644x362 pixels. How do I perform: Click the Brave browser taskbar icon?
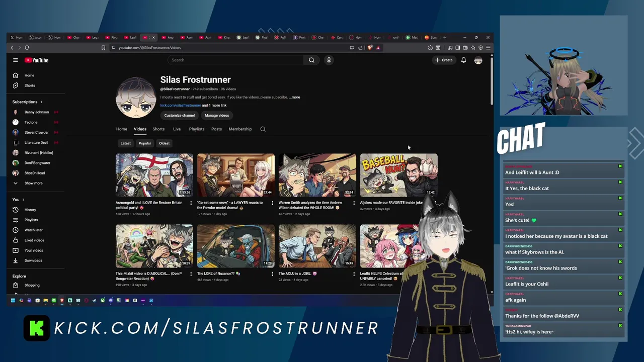[x=62, y=301]
